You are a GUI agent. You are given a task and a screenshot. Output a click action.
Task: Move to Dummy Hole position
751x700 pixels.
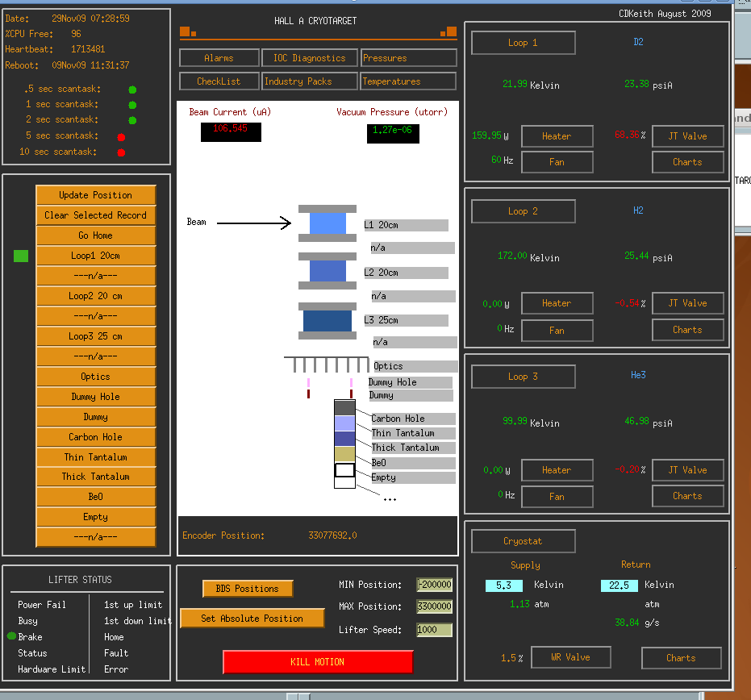[x=96, y=397]
